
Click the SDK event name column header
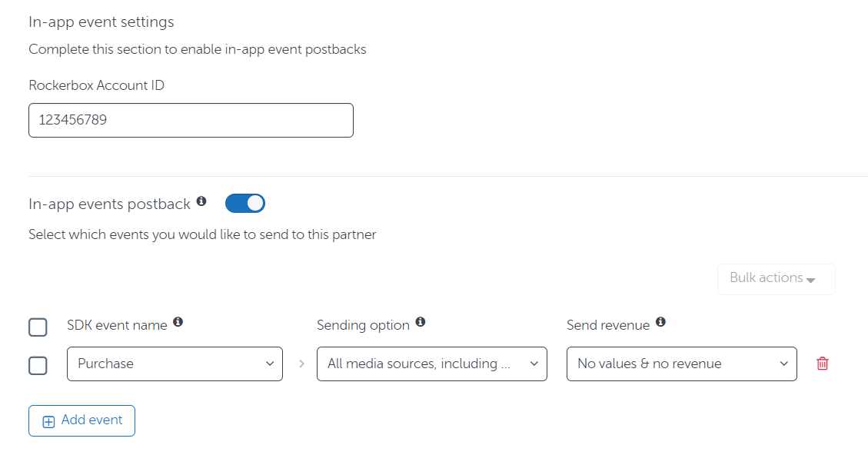point(117,325)
